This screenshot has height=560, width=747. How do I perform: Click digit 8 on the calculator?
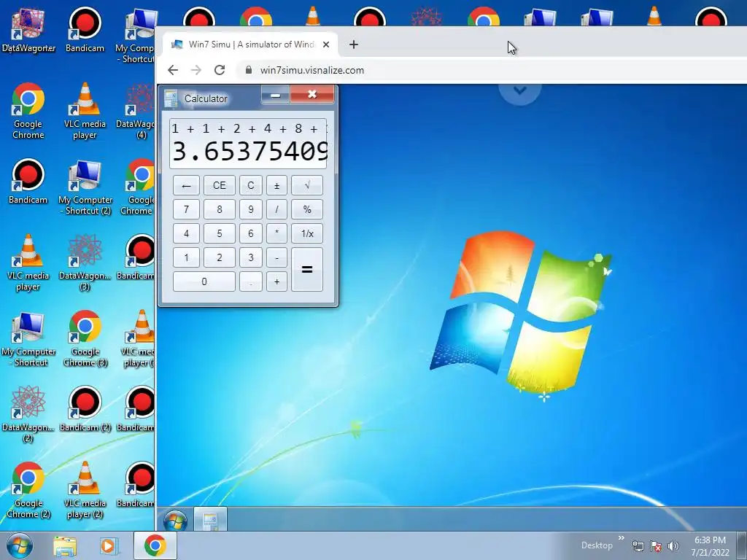pyautogui.click(x=219, y=209)
